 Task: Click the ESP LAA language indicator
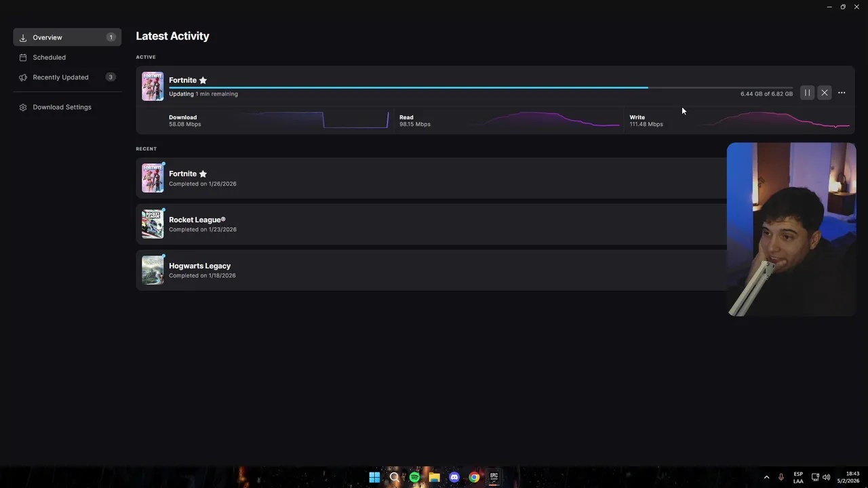pos(798,477)
